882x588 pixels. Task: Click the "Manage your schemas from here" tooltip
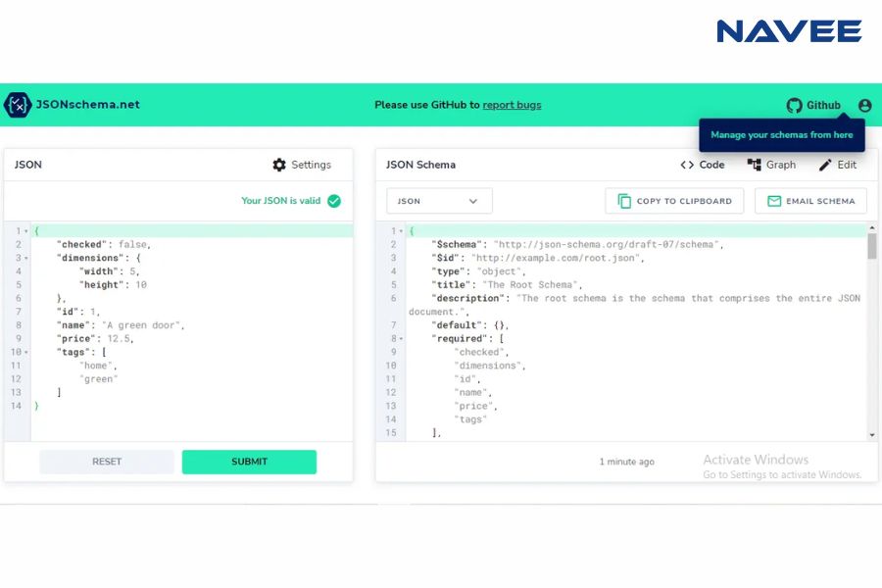click(x=782, y=135)
